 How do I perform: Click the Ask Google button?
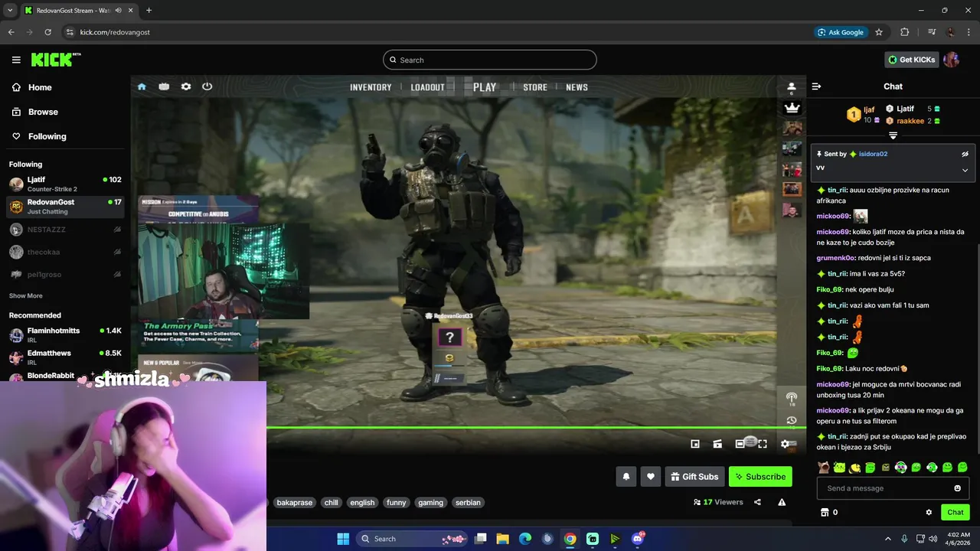(841, 32)
